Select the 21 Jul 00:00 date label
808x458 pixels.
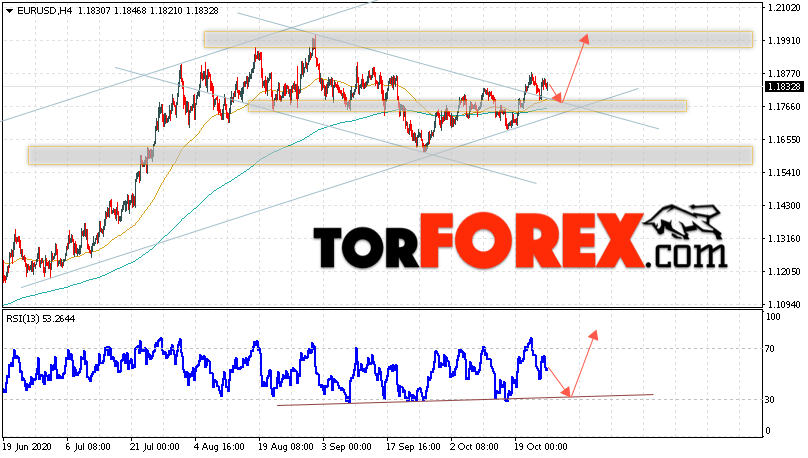click(154, 446)
